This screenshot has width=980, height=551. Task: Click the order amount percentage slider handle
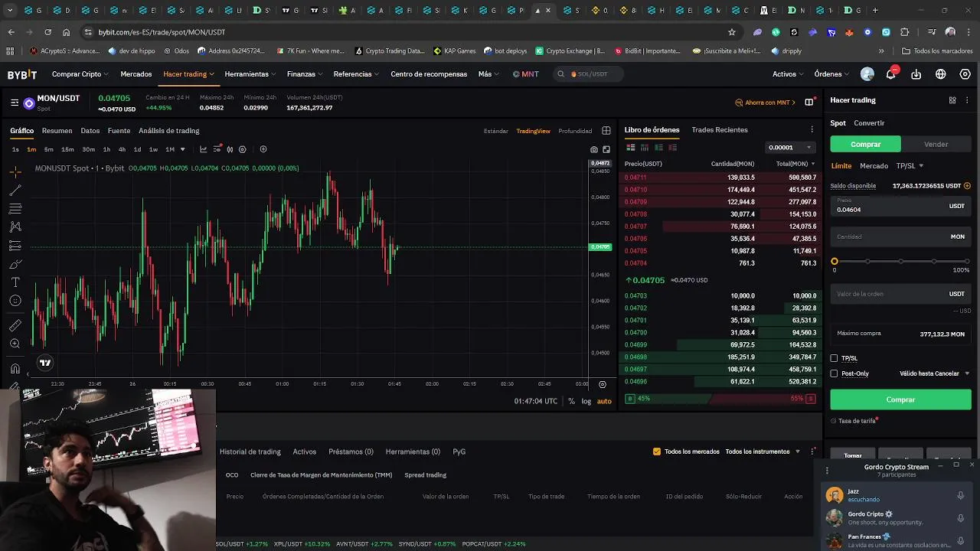click(x=835, y=262)
